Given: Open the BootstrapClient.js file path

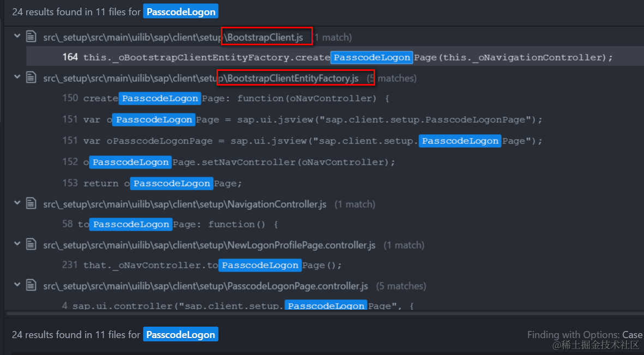Looking at the screenshot, I should click(173, 38).
